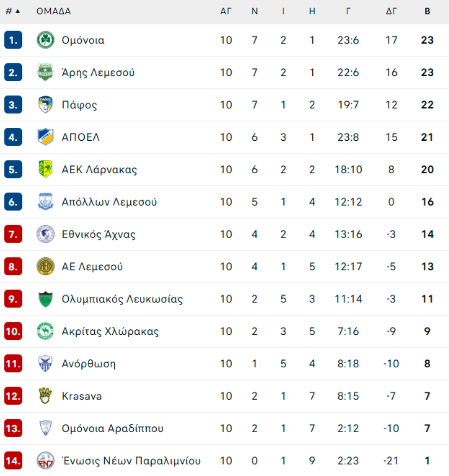Sort standings by the ΑΓ column header
This screenshot has width=449, height=476.
[x=226, y=11]
